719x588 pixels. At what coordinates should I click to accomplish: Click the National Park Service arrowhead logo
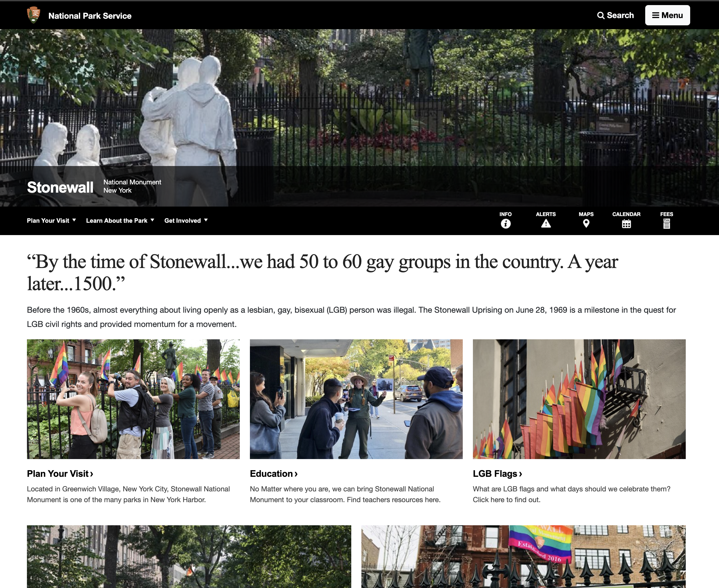pyautogui.click(x=34, y=15)
